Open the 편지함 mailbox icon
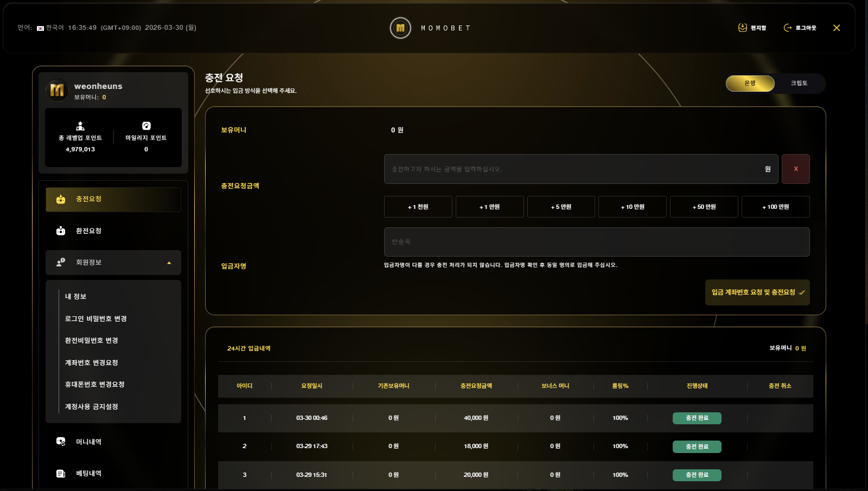 743,28
